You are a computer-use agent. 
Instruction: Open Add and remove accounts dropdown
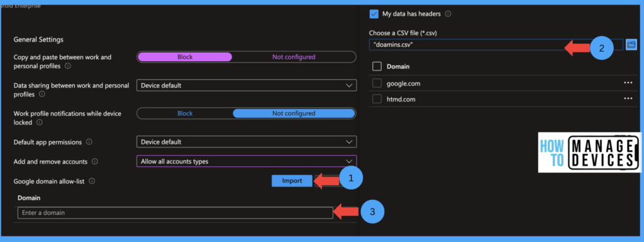pyautogui.click(x=247, y=161)
